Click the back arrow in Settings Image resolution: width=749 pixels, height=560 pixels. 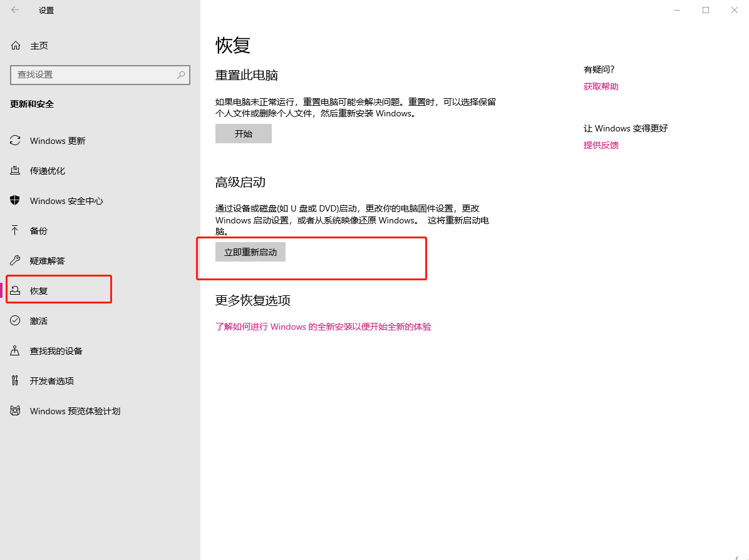click(x=15, y=10)
